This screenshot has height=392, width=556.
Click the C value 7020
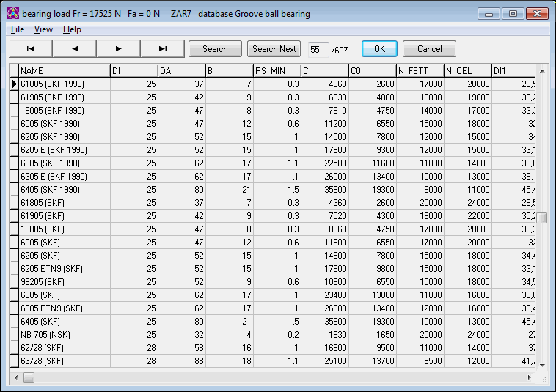337,216
